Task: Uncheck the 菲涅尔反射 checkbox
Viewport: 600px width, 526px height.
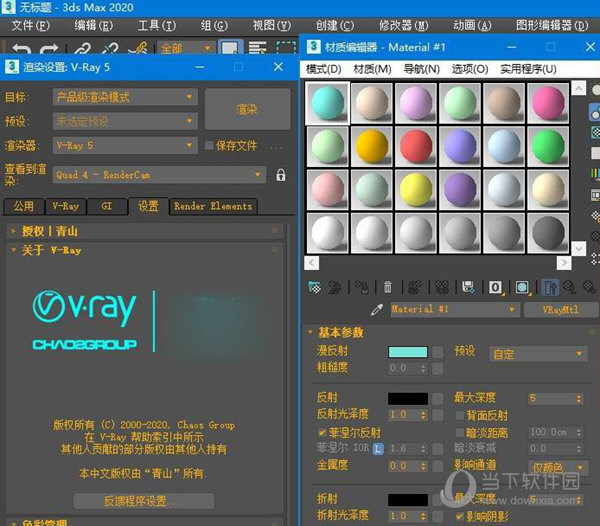Action: pyautogui.click(x=322, y=433)
